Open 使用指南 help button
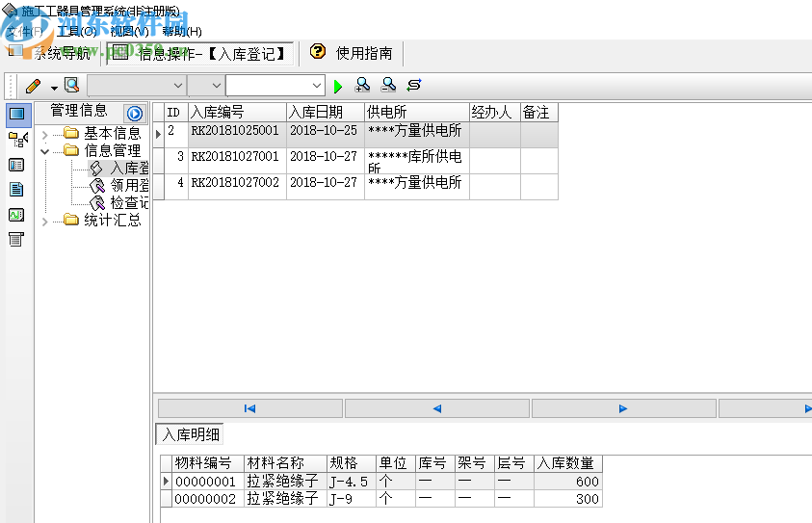 click(353, 53)
